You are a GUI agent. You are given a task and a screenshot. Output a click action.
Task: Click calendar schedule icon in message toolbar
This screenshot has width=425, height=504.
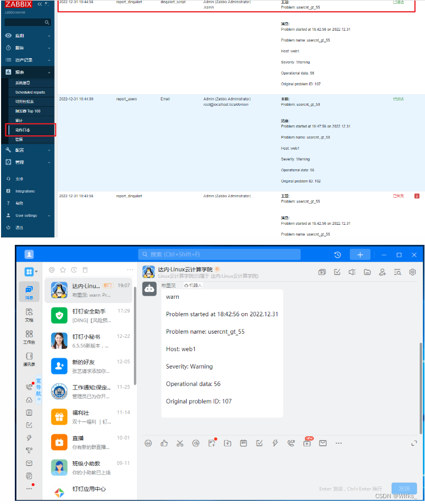[243, 443]
